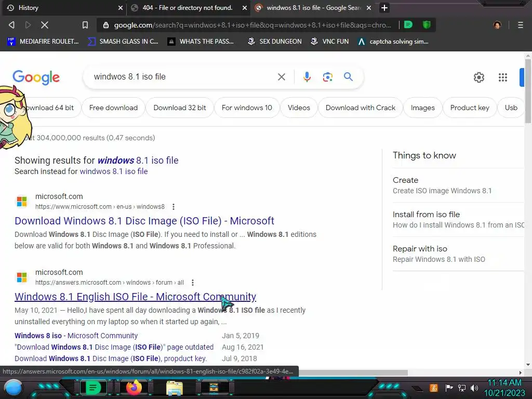
Task: Select the Download with Crack chip
Action: click(x=361, y=108)
